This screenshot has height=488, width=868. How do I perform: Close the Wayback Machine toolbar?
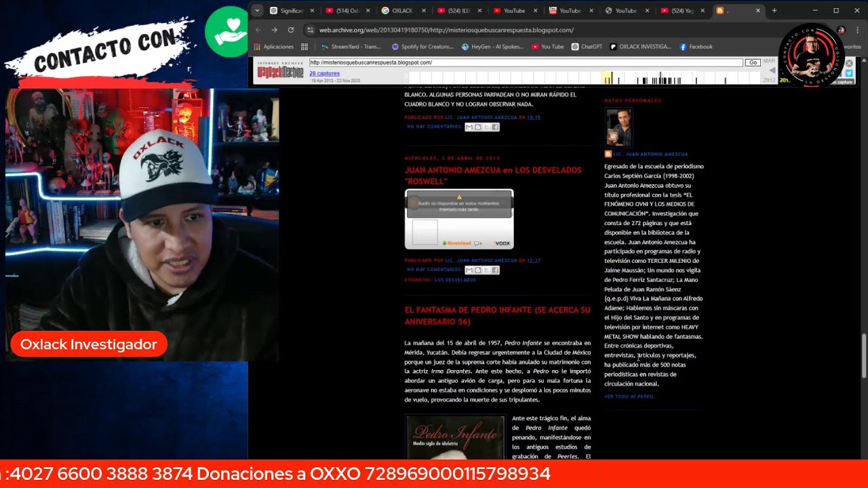coord(849,63)
